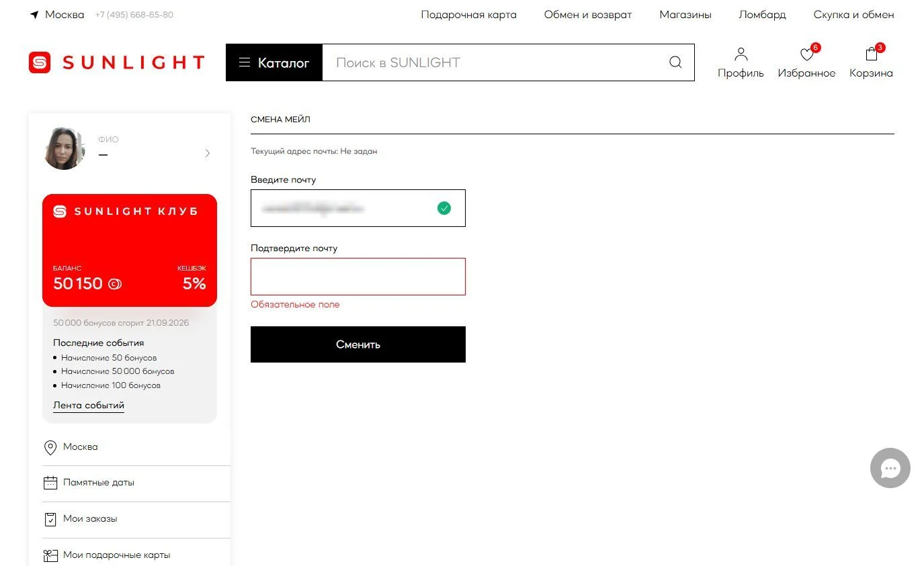Viewport: 924px width, 566px height.
Task: Click the map pin icon beside Москва
Action: tap(50, 448)
